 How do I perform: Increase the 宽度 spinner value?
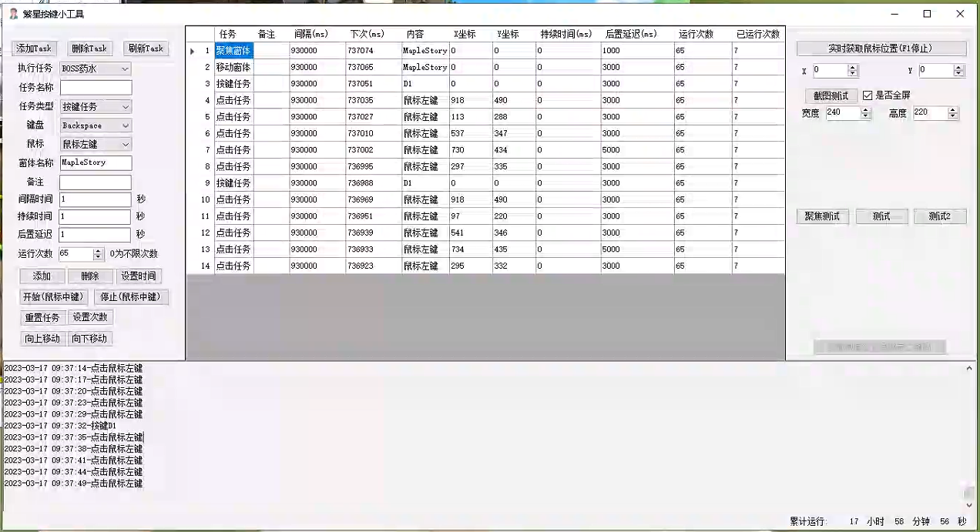coord(866,110)
